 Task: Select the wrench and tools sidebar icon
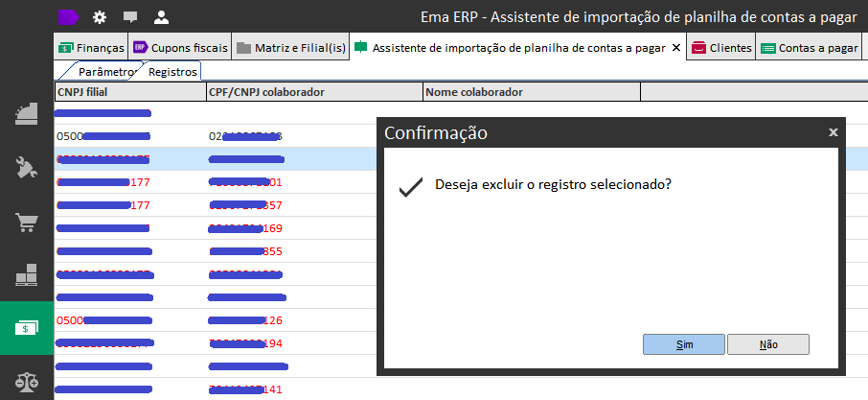[x=27, y=169]
